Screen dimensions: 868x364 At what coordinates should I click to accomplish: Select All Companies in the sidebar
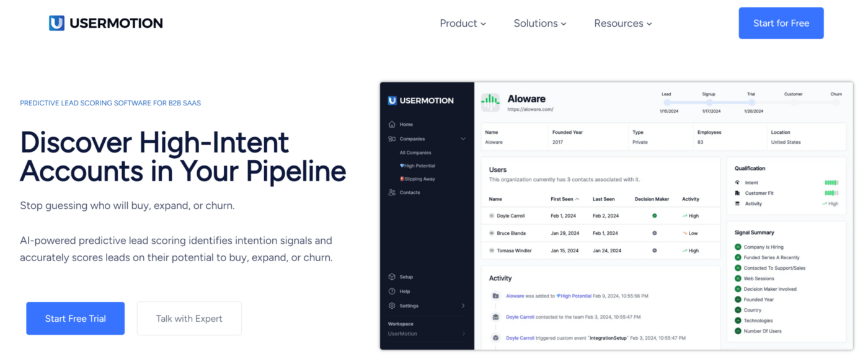[x=415, y=153]
